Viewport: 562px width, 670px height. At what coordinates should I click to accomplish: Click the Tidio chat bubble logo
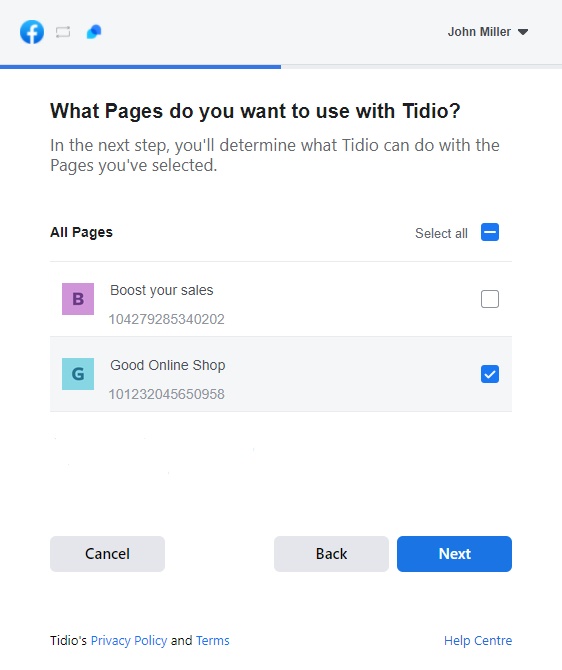pyautogui.click(x=94, y=32)
